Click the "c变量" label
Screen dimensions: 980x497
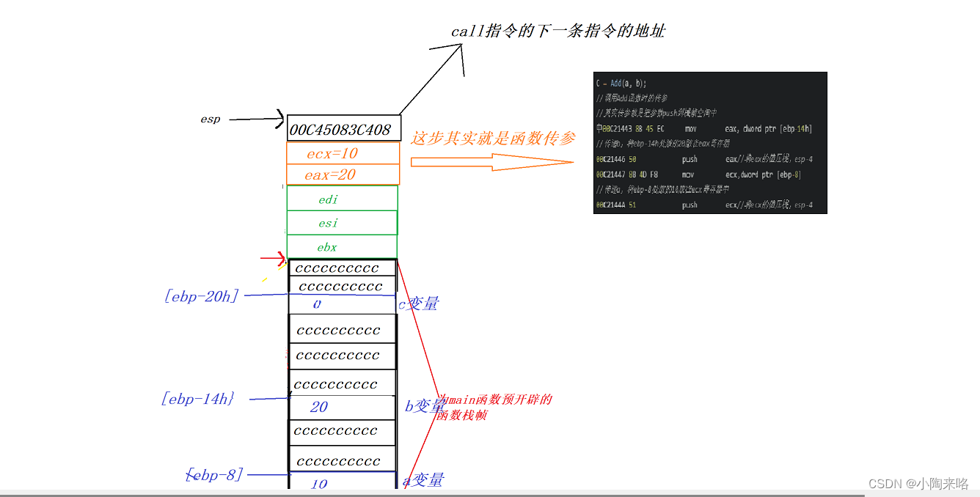pos(418,303)
